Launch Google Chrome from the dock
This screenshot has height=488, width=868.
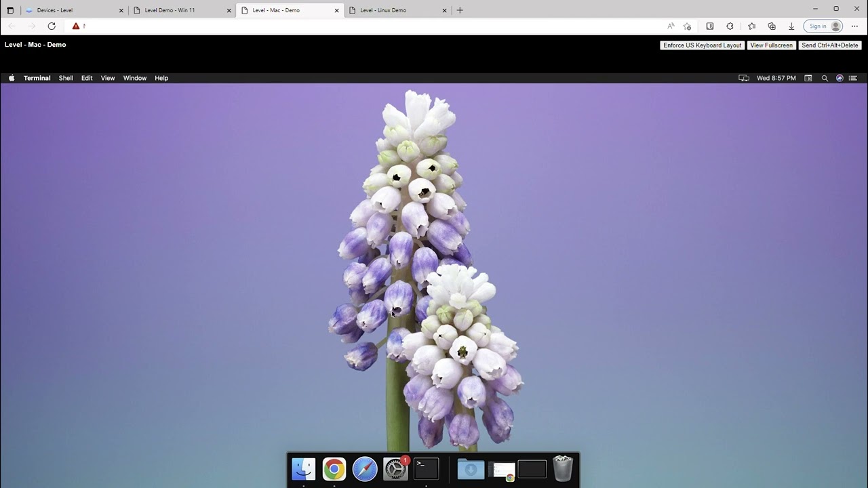point(334,469)
